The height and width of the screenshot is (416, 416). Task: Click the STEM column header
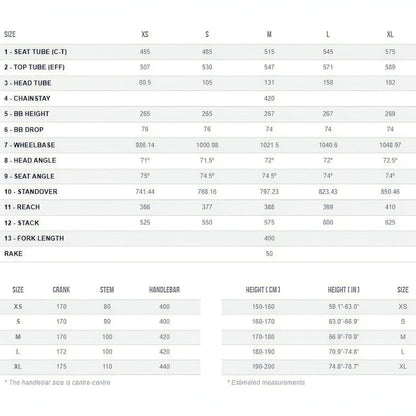(107, 290)
